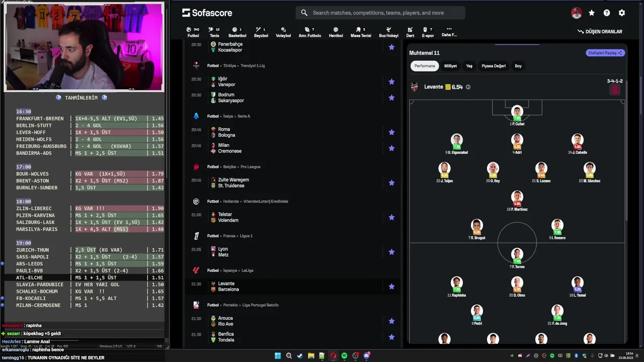Open the Futbol sport category

193,32
